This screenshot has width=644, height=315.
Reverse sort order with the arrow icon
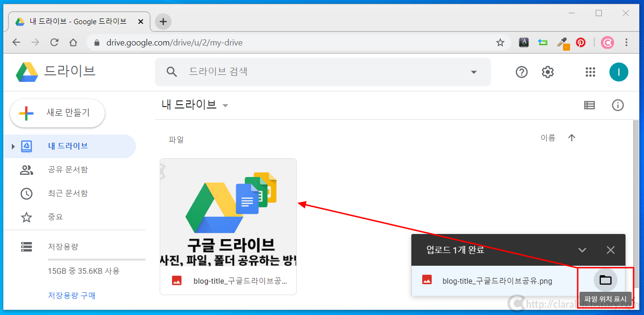[571, 138]
